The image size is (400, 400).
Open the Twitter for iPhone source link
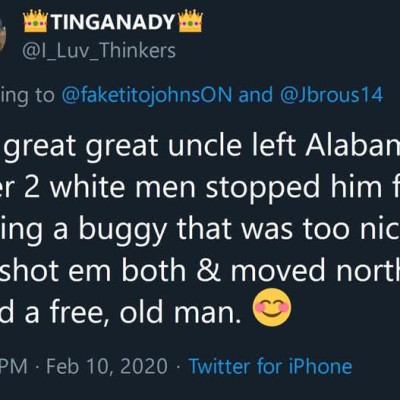270,366
